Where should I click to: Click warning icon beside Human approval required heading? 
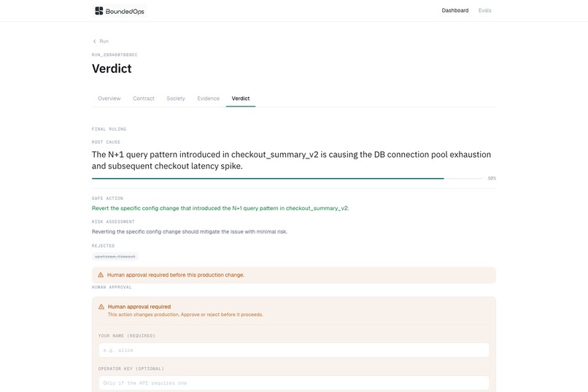coord(101,307)
